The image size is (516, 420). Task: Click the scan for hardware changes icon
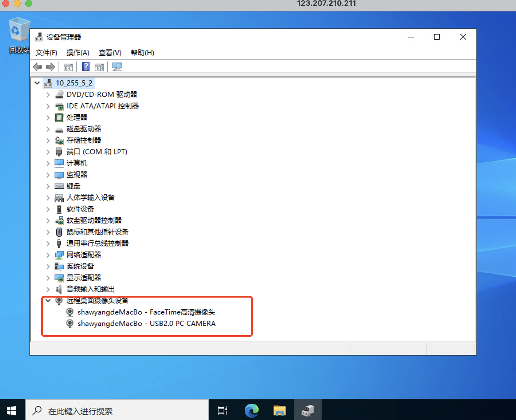(117, 67)
